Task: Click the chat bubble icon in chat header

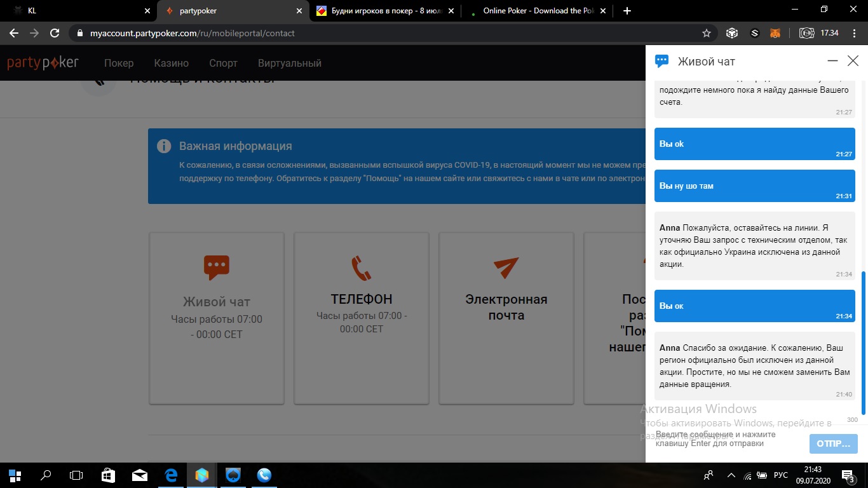Action: click(661, 61)
